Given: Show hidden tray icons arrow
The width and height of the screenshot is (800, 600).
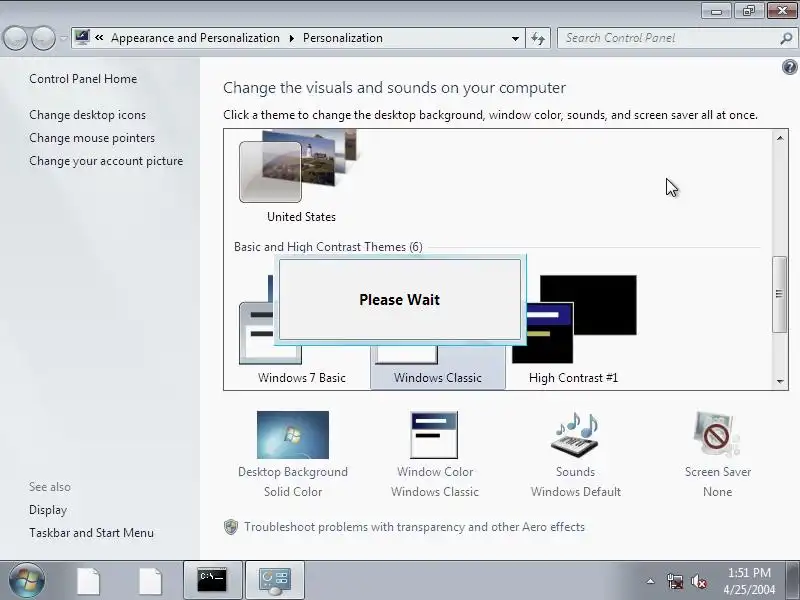Looking at the screenshot, I should coord(651,581).
